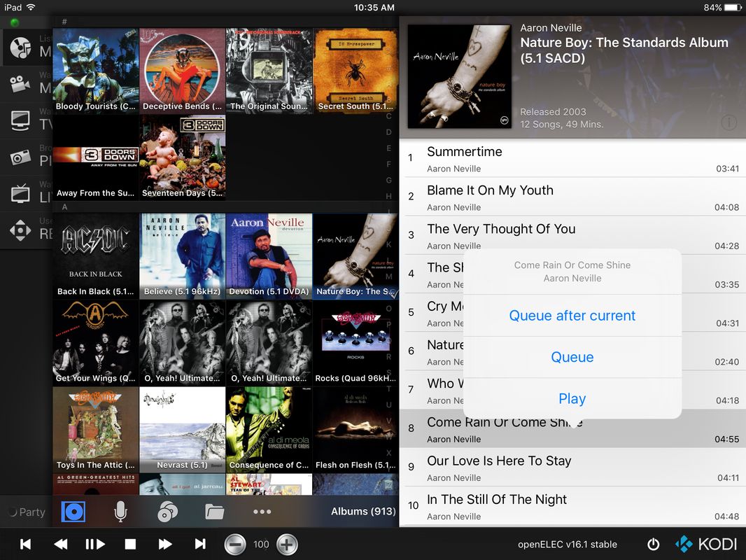Stop playback with the stop button
Viewport: 746px width, 560px height.
pyautogui.click(x=130, y=544)
